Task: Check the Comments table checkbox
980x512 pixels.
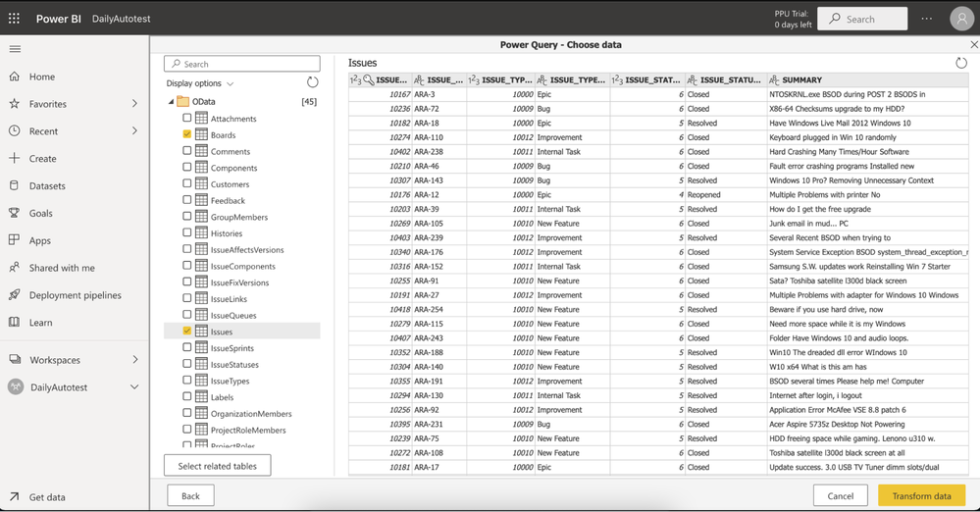Action: 186,151
